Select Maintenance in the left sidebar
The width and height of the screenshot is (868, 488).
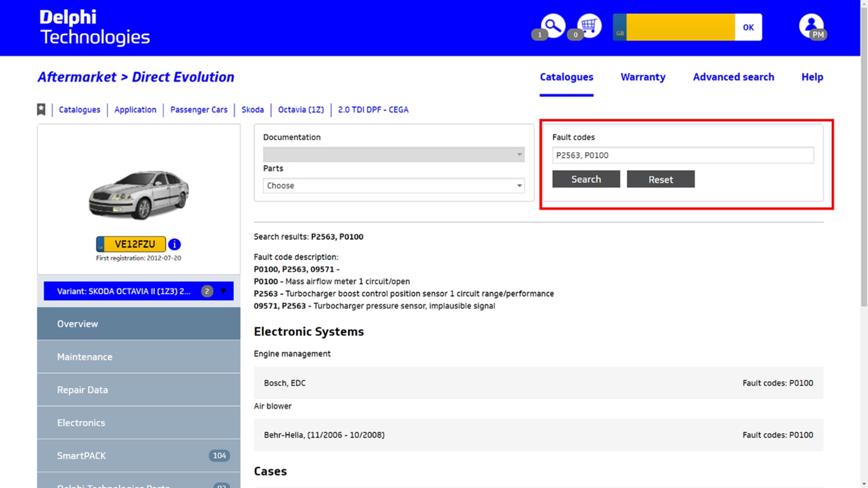pyautogui.click(x=139, y=356)
